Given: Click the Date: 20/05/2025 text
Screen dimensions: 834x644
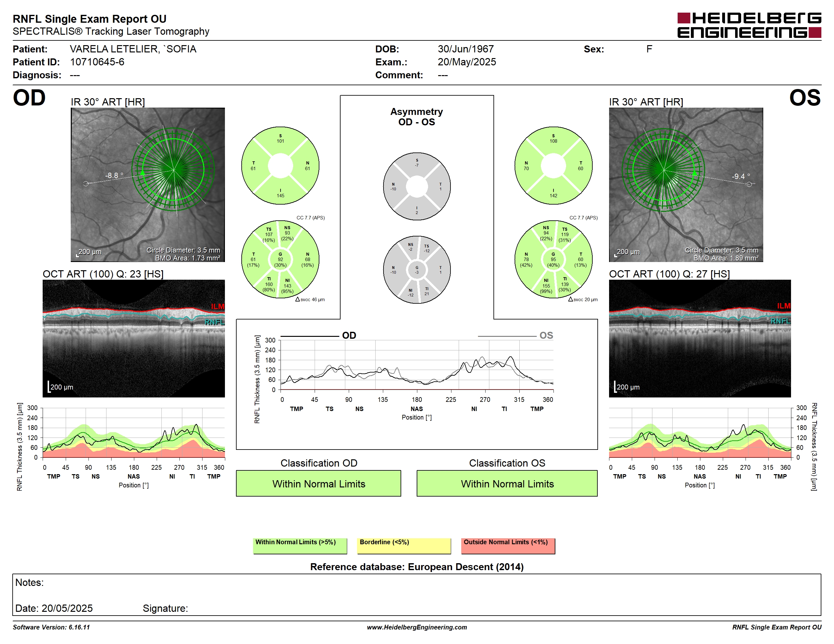Looking at the screenshot, I should [x=54, y=608].
